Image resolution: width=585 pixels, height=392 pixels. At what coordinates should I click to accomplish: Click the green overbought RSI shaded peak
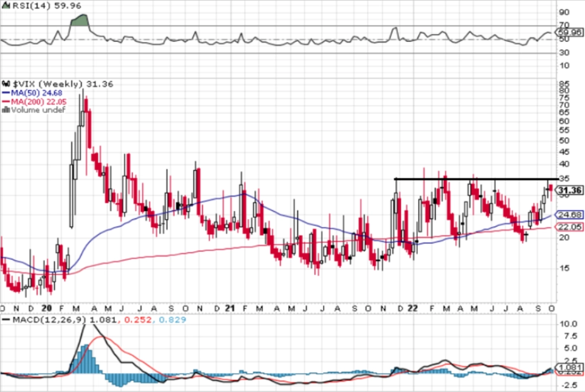(80, 20)
